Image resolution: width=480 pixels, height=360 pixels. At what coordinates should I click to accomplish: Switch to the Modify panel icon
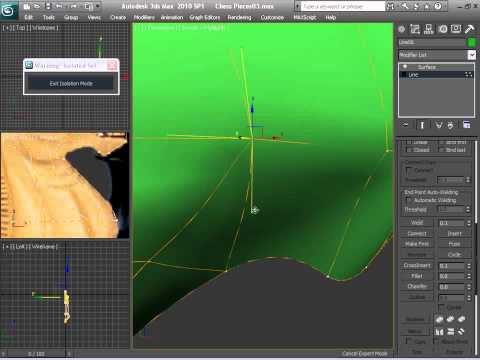(415, 29)
